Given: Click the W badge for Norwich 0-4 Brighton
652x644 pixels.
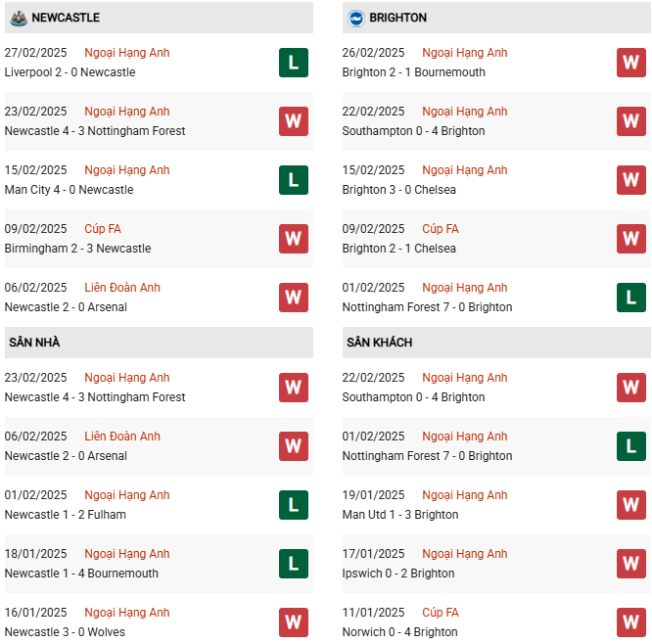Looking at the screenshot, I should click(631, 622).
